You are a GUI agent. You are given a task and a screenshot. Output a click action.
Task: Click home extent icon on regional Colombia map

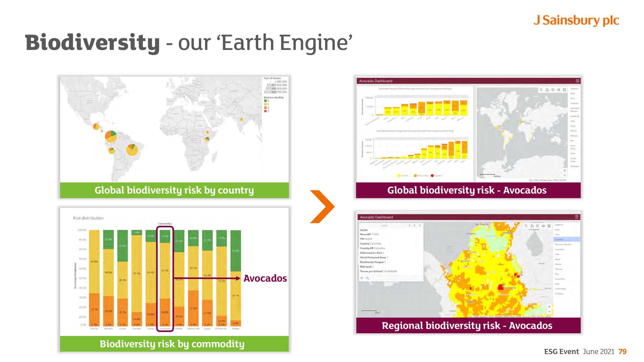pyautogui.click(x=532, y=226)
